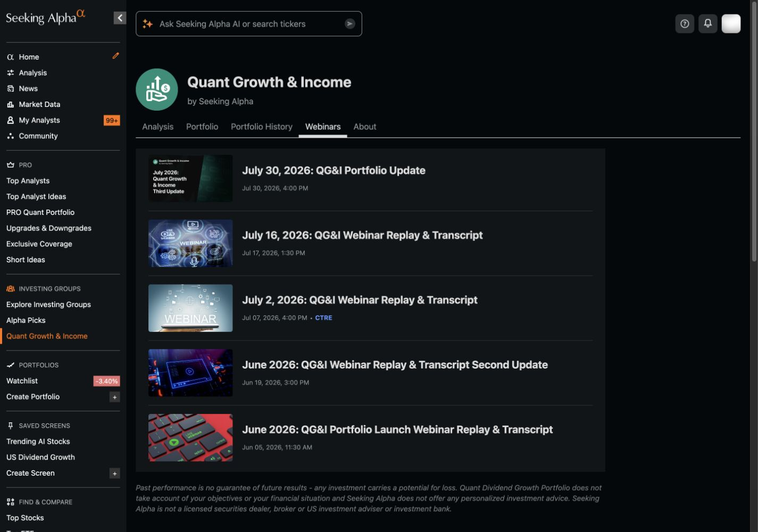Click 'by Seeking Alpha' under the title
The image size is (758, 532).
220,102
